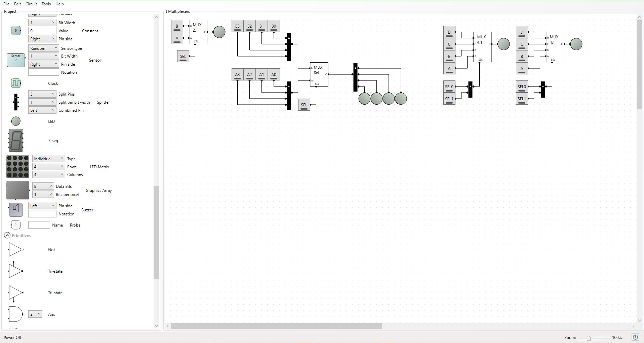Choose the Buzzer component icon
The width and height of the screenshot is (644, 343).
(15, 209)
